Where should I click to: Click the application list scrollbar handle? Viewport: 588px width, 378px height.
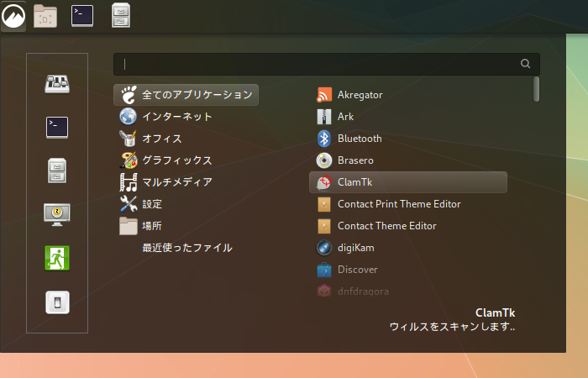click(536, 89)
